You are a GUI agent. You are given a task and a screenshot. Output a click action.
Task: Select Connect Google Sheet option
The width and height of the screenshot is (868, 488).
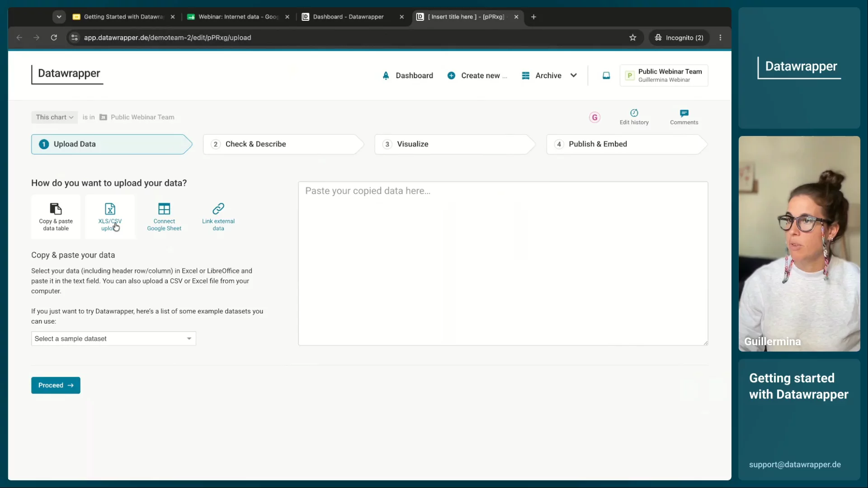[164, 217]
